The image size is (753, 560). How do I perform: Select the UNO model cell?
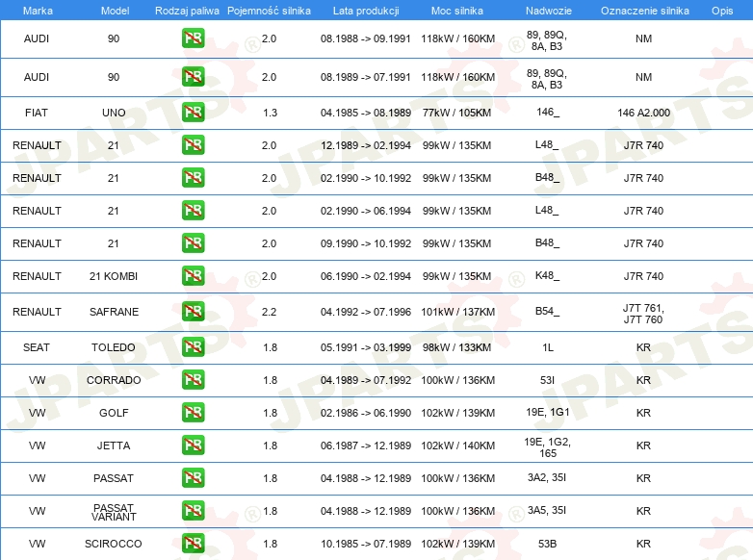[114, 113]
